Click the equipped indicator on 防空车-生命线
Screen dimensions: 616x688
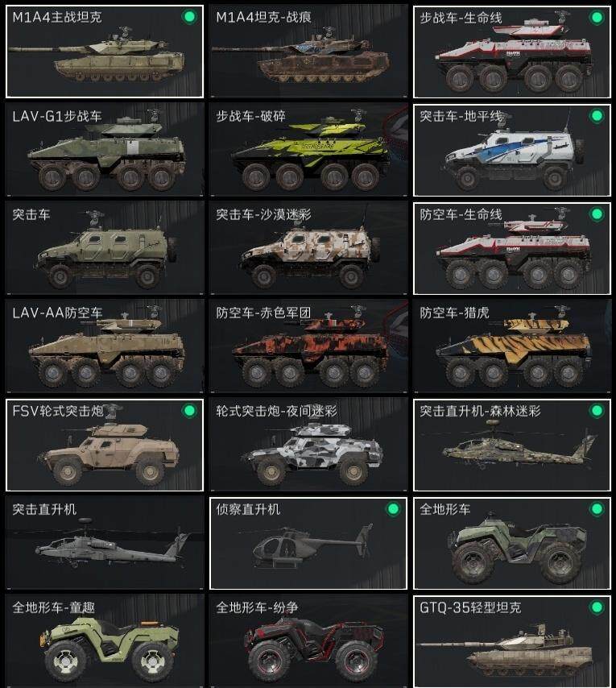click(597, 214)
